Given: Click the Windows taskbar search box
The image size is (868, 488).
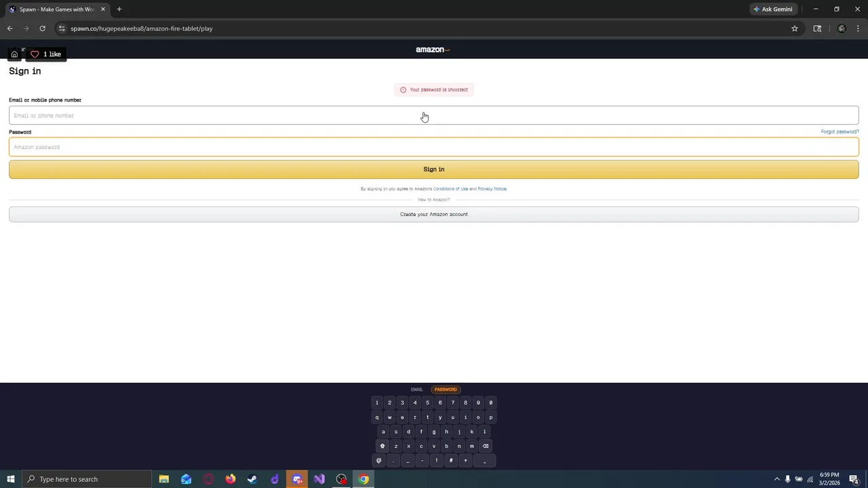Looking at the screenshot, I should (x=87, y=479).
